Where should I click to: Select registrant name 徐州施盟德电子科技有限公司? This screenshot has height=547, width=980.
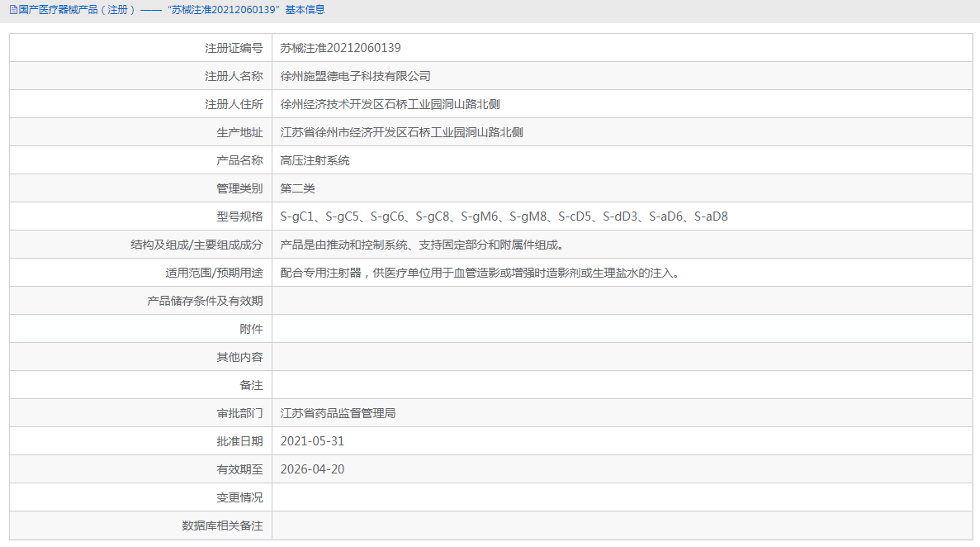355,76
